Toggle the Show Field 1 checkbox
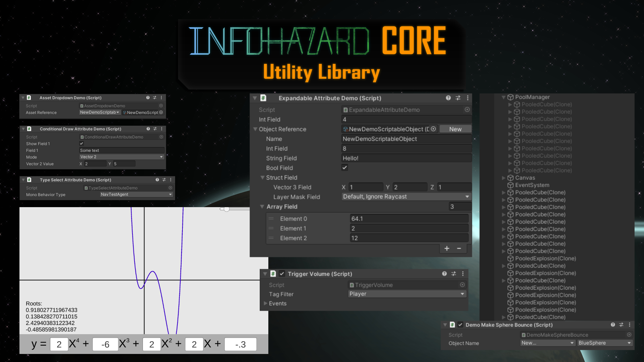 coord(82,143)
